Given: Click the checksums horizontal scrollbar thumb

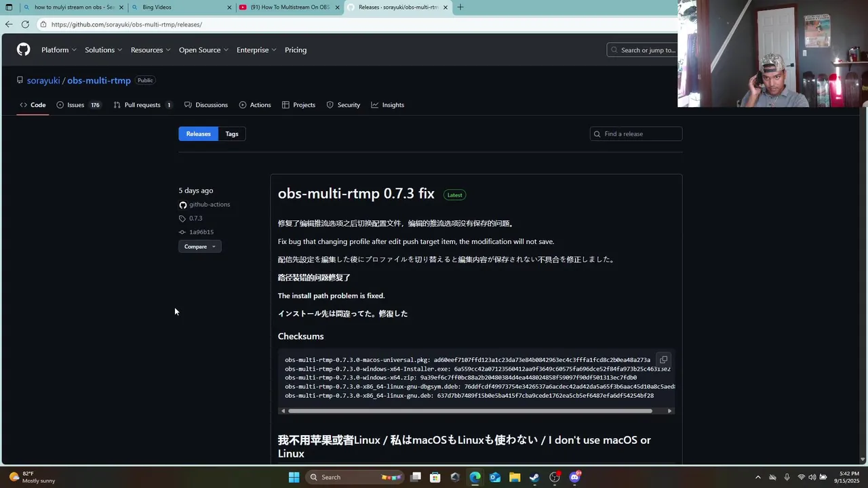Looking at the screenshot, I should (x=470, y=411).
